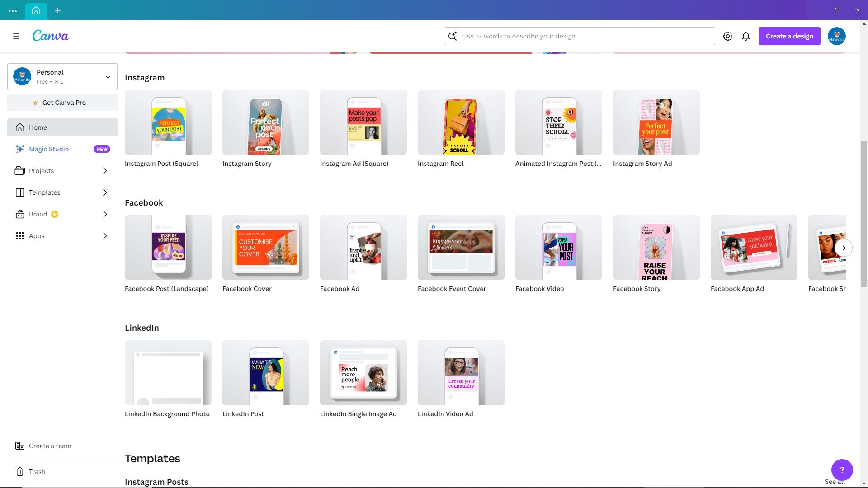Open the settings gear
The width and height of the screenshot is (868, 488).
(x=728, y=36)
